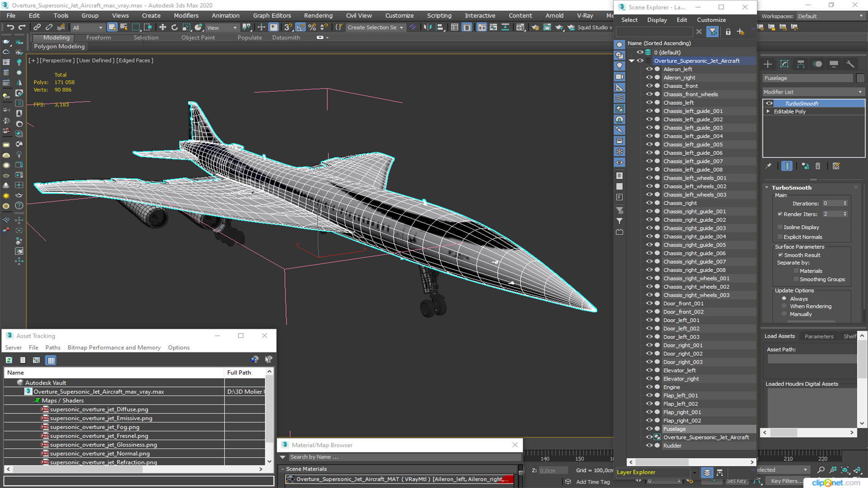Open the Modifier List dropdown
868x488 pixels.
click(x=813, y=92)
